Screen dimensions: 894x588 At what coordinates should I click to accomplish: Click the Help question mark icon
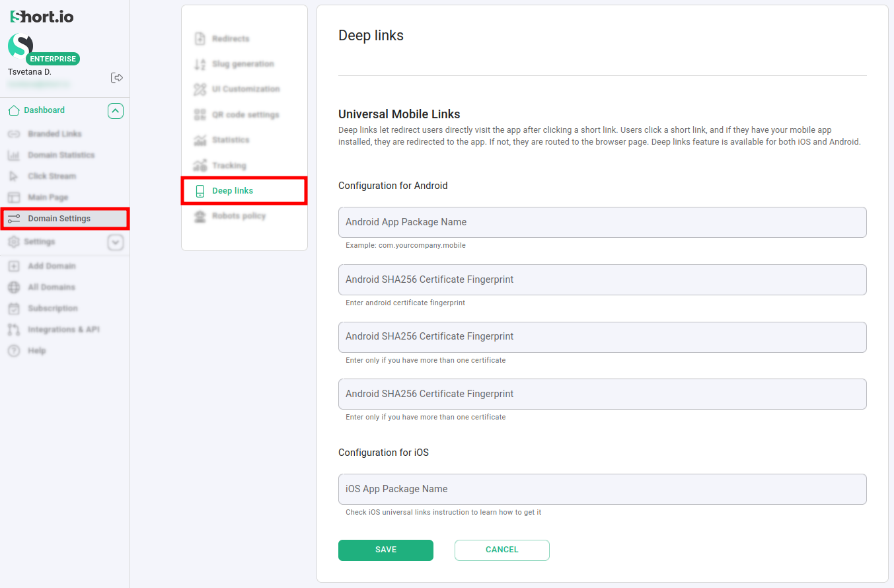click(14, 351)
